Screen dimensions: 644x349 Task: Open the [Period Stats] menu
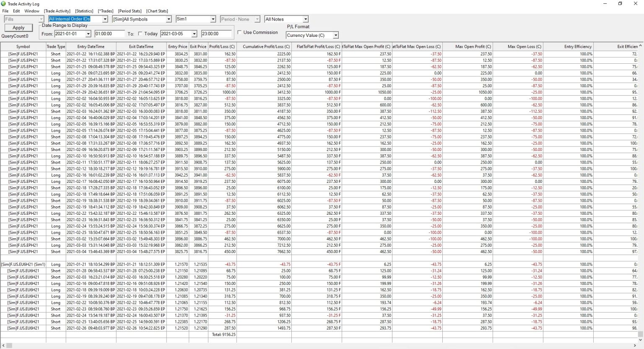[x=129, y=11]
